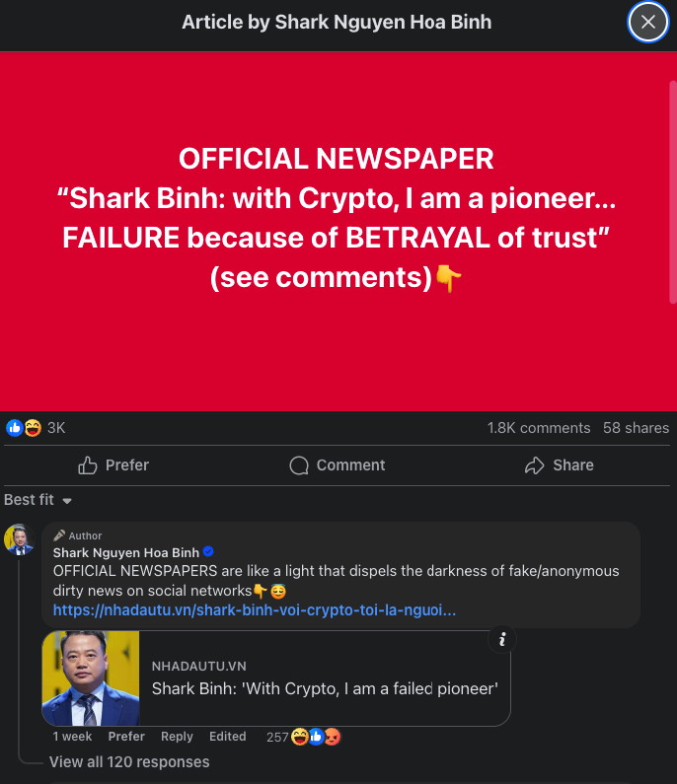Open Shark Nguyen Hoa Binh's profile name link

click(x=126, y=552)
